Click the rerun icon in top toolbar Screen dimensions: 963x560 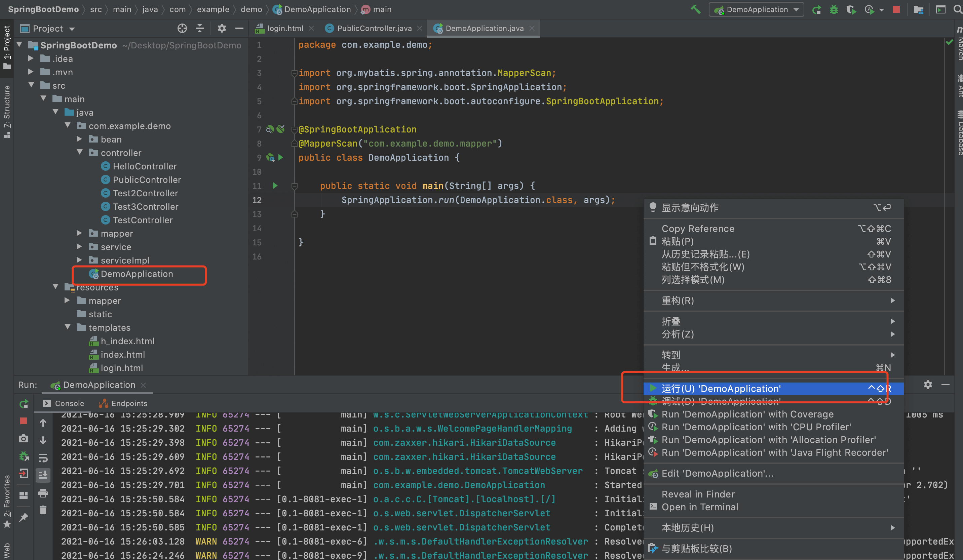[x=817, y=9]
